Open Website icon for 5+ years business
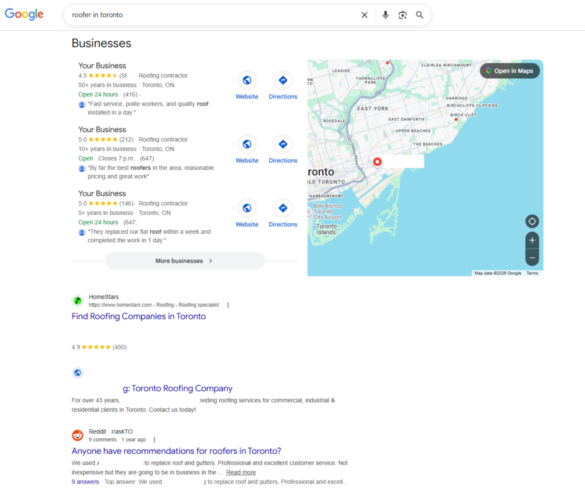Image resolution: width=585 pixels, height=488 pixels. [x=247, y=208]
